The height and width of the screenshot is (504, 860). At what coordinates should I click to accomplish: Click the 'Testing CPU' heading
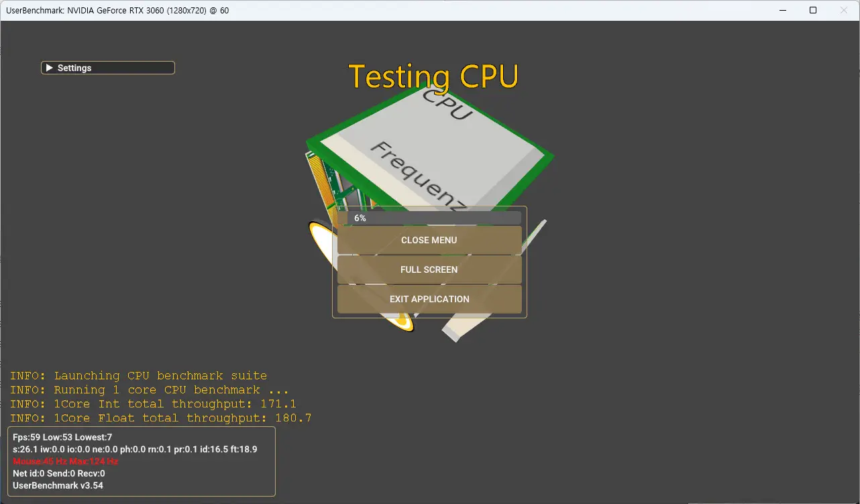point(433,76)
